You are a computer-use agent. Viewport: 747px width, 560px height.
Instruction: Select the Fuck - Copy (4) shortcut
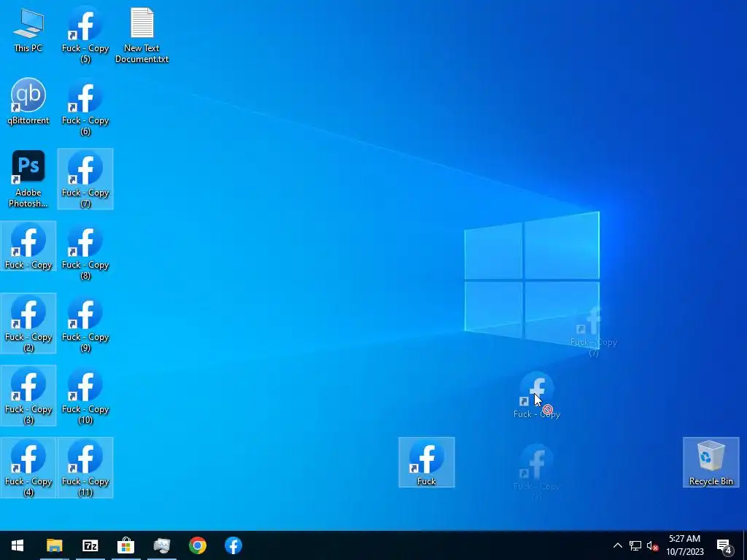[28, 467]
